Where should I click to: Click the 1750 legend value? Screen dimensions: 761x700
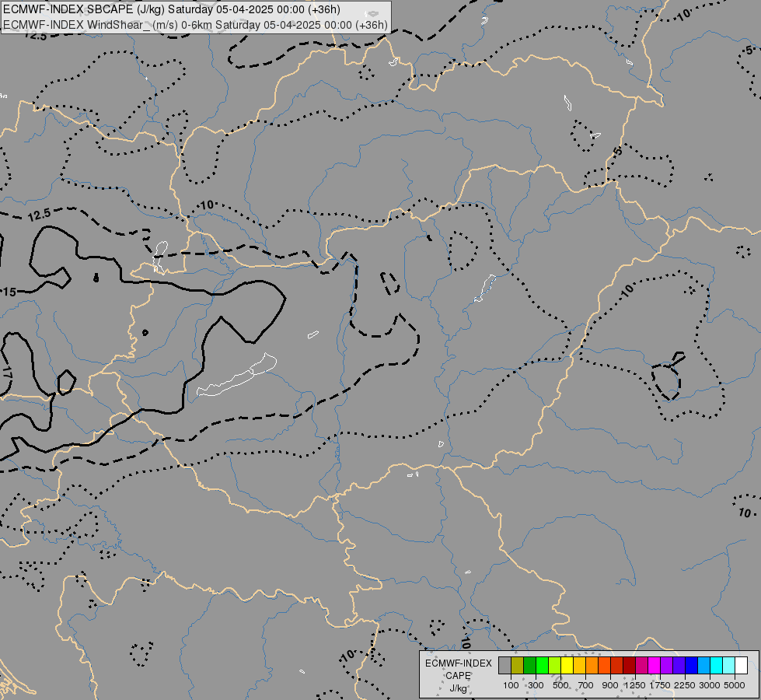click(660, 685)
